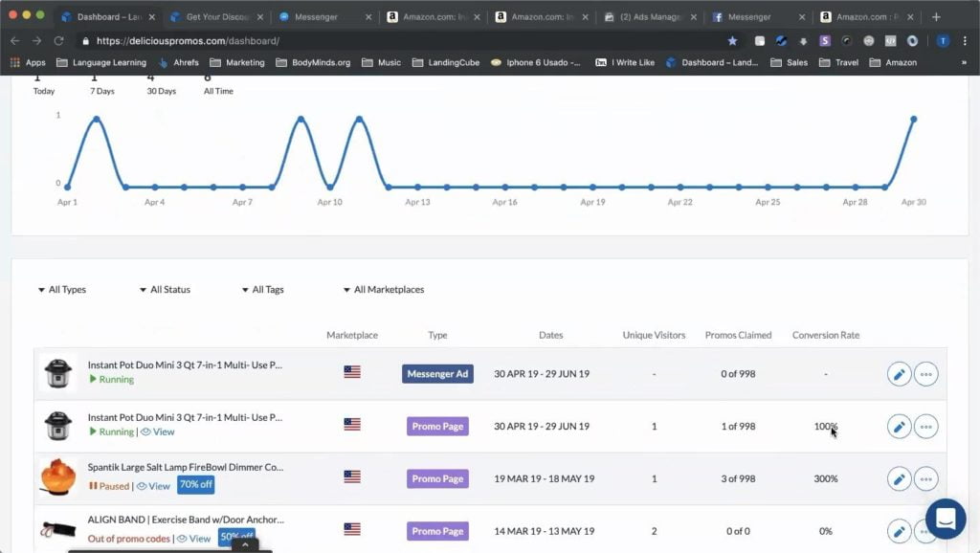
Task: Open a new browser tab
Action: 936,17
